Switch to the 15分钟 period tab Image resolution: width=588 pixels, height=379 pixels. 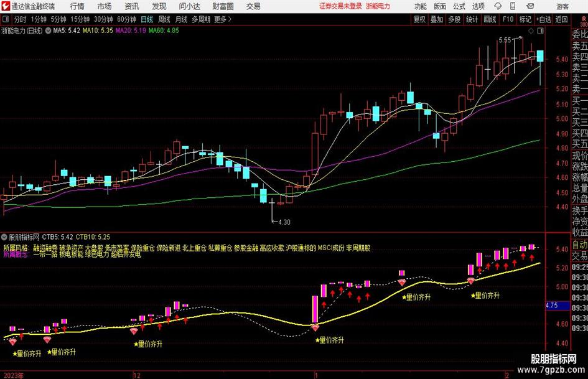(80, 19)
